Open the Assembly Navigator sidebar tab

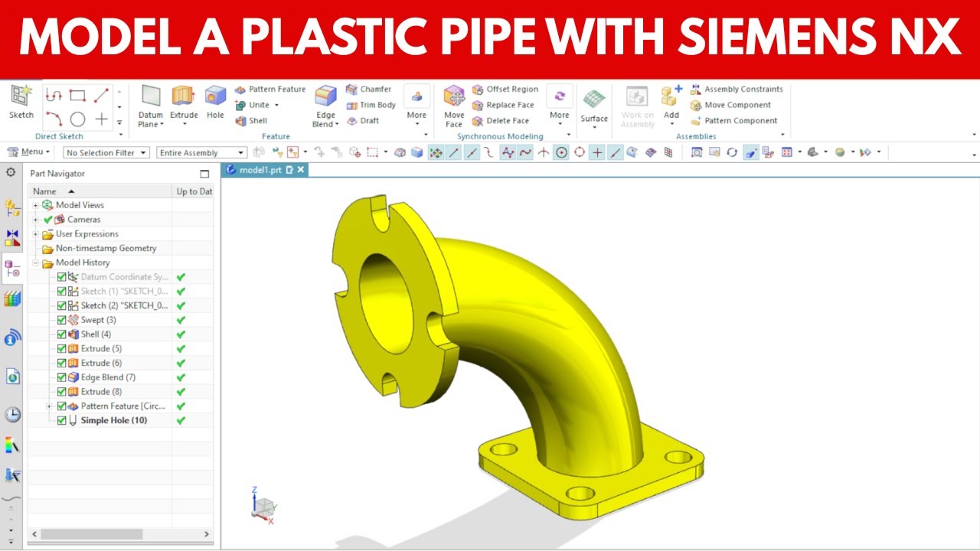12,207
